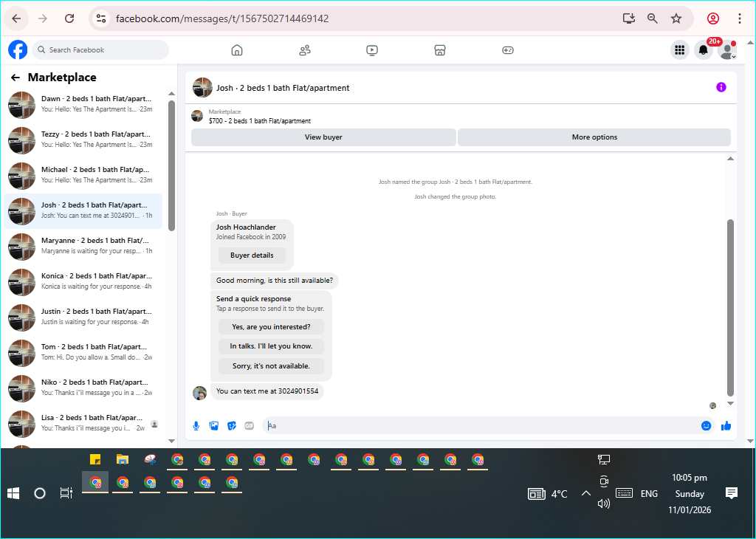
Task: Click the conversation list scrollbar thumb
Action: (171, 165)
